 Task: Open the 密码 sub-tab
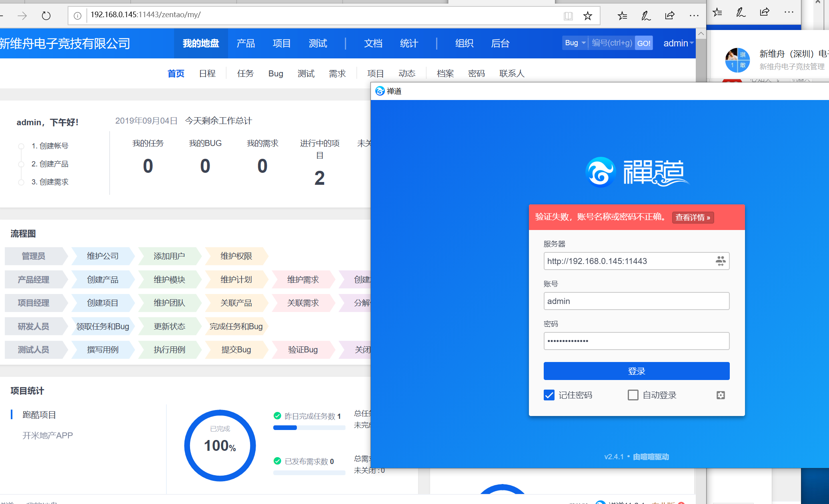click(x=477, y=74)
